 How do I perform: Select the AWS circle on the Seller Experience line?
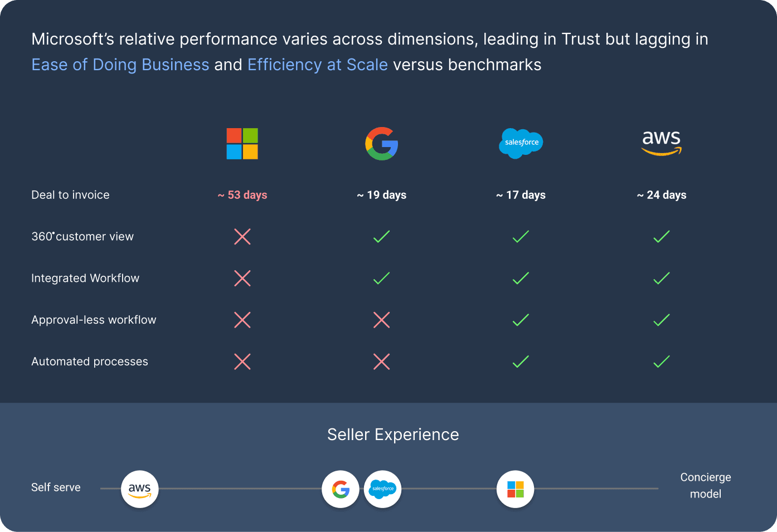[x=140, y=489]
